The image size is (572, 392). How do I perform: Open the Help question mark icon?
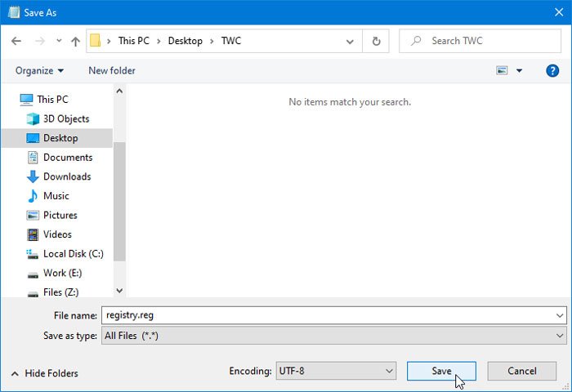pyautogui.click(x=552, y=70)
